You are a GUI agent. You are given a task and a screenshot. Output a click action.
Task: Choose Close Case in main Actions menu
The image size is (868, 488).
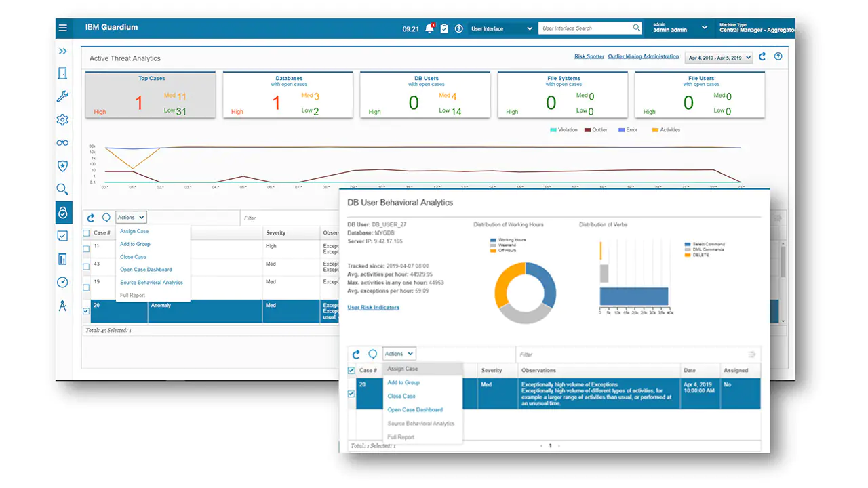[x=133, y=257]
